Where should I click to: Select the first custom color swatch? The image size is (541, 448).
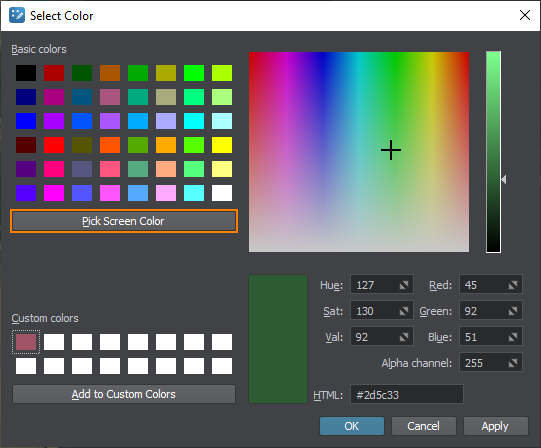coord(26,342)
